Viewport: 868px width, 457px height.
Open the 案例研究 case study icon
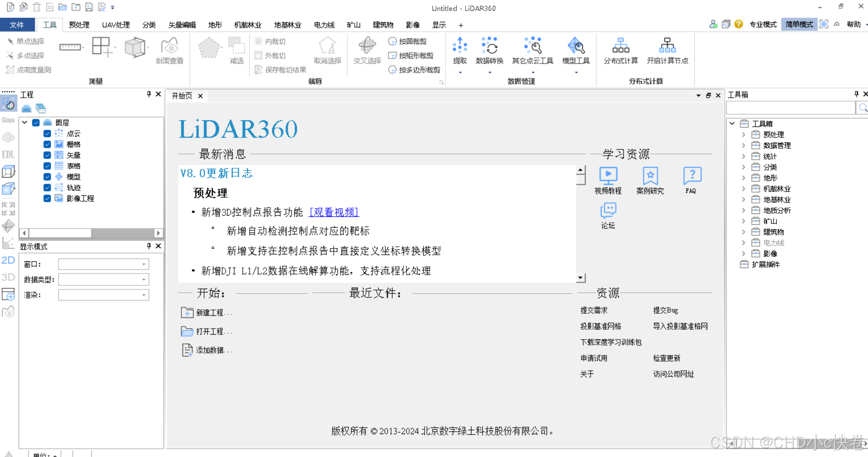(650, 176)
